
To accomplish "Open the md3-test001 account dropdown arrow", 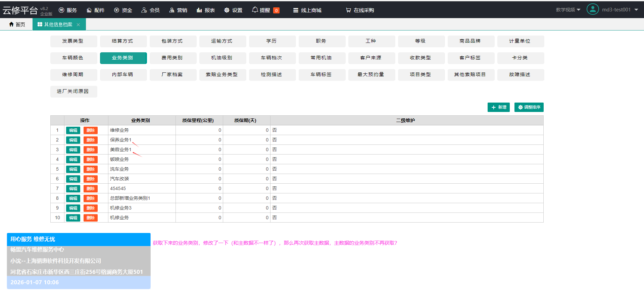I will (636, 10).
